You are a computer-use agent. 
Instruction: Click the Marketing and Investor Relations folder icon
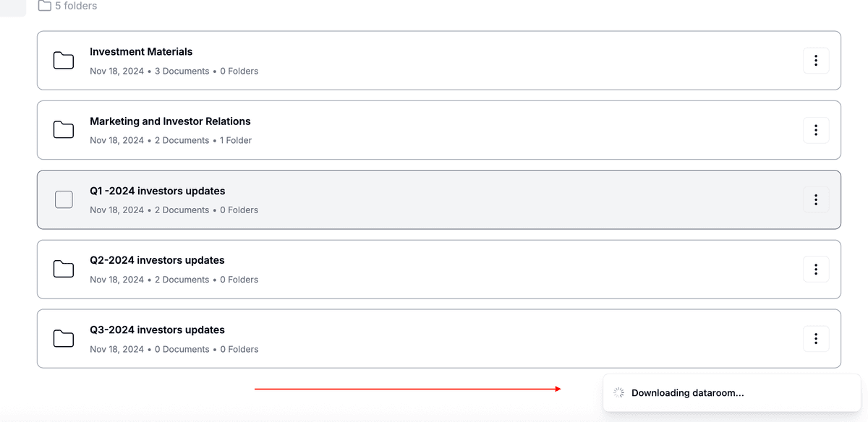click(x=64, y=130)
